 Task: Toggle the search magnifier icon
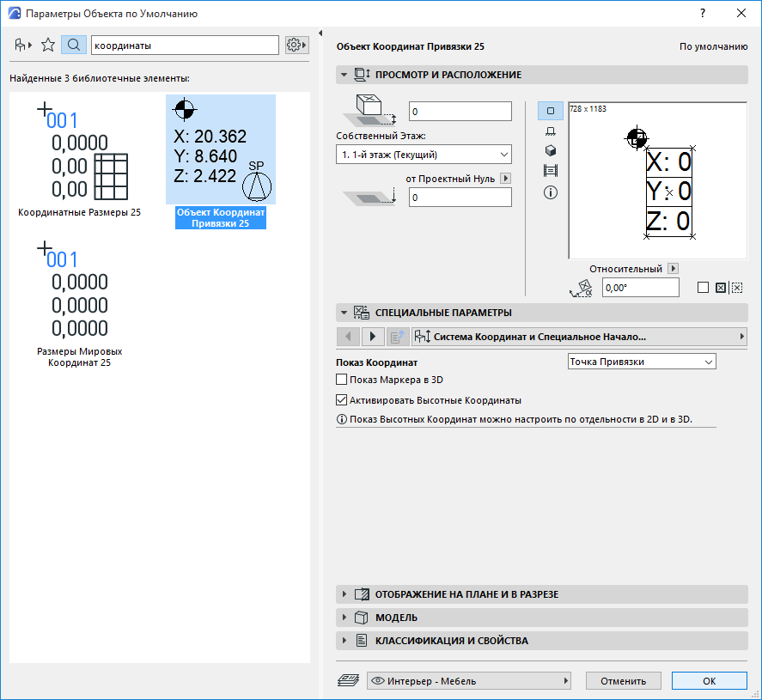coord(74,46)
